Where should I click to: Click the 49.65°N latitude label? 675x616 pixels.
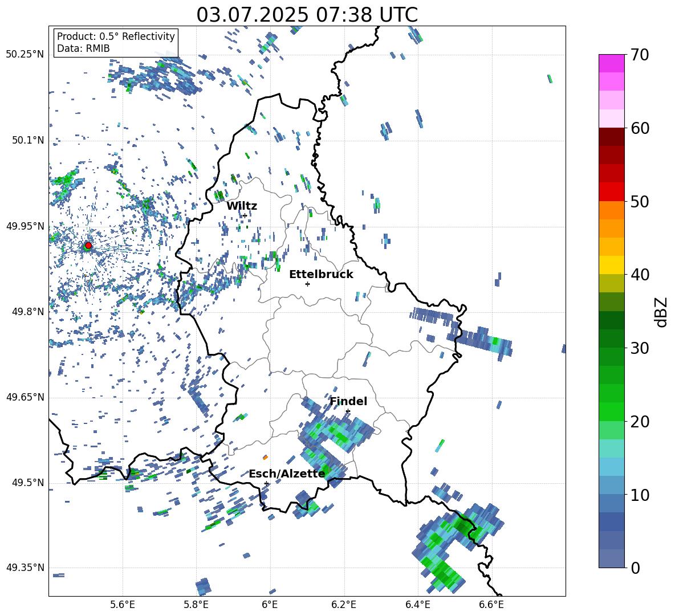[25, 397]
